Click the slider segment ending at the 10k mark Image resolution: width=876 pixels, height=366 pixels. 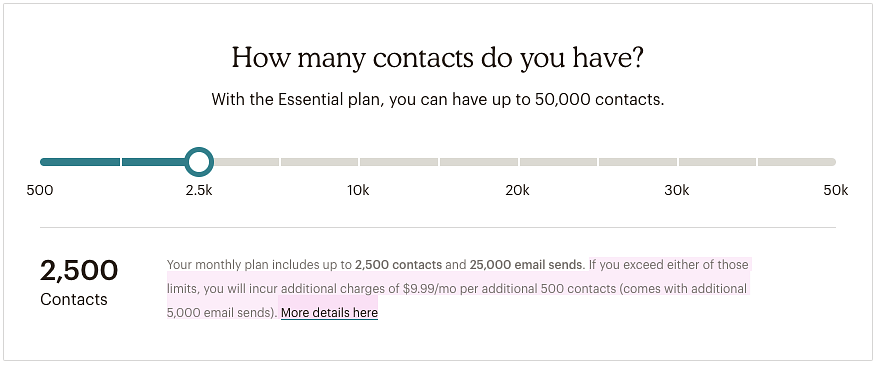point(319,162)
